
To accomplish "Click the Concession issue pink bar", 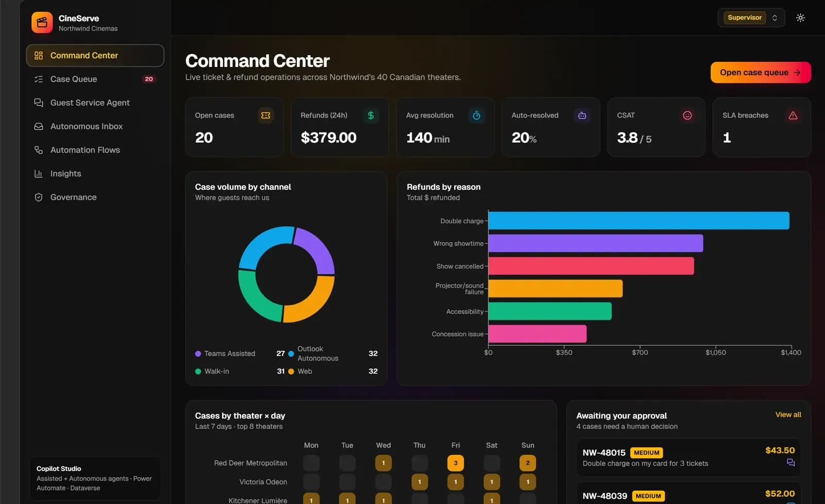I will [537, 334].
